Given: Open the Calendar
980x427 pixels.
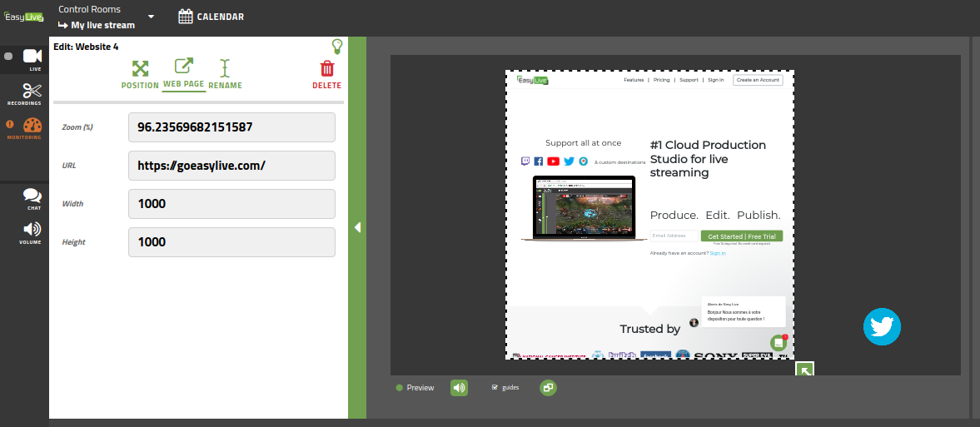Looking at the screenshot, I should (x=211, y=17).
